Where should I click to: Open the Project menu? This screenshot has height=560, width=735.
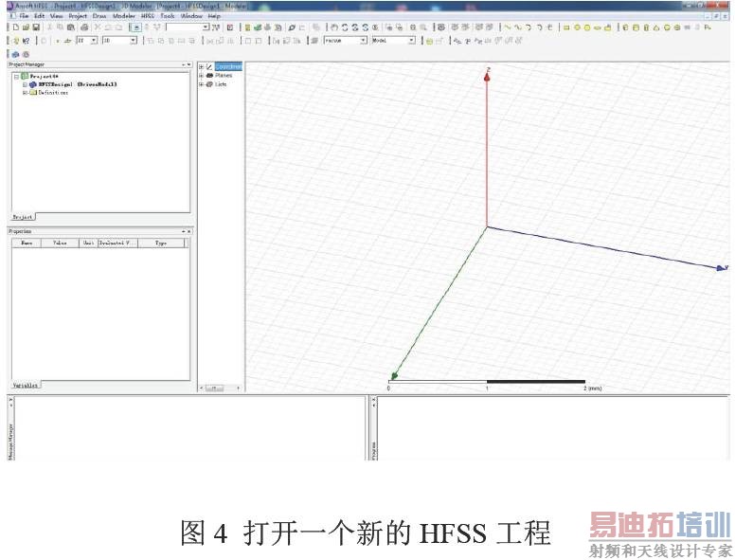(78, 16)
